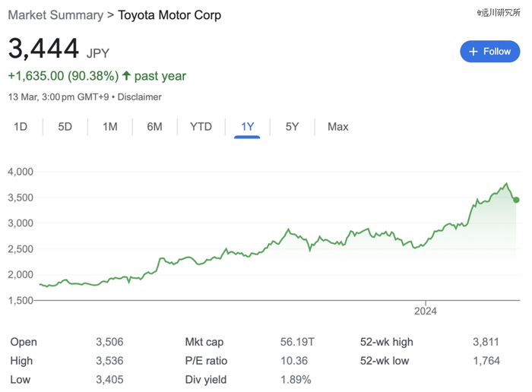Show the YTD chart range
Screen dimensions: 532x392
click(x=201, y=127)
